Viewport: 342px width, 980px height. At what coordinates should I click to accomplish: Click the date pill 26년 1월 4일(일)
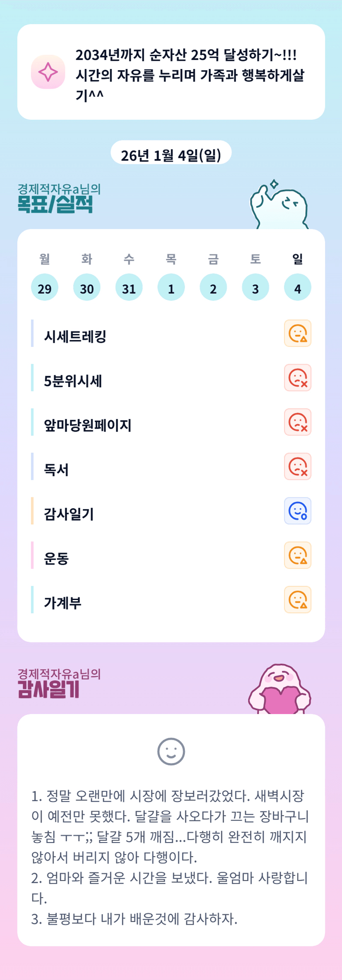pyautogui.click(x=171, y=154)
